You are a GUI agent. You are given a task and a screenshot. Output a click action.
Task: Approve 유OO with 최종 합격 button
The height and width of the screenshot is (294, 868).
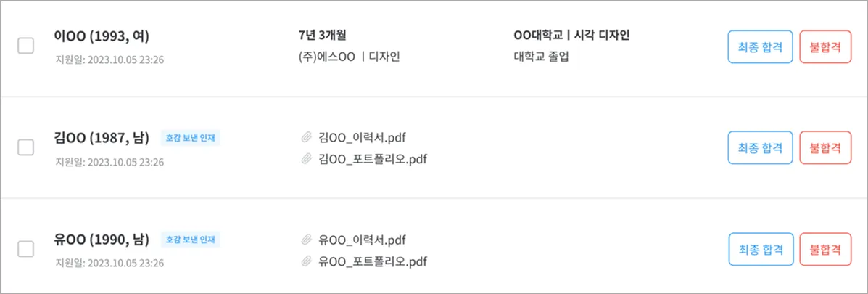tap(760, 250)
